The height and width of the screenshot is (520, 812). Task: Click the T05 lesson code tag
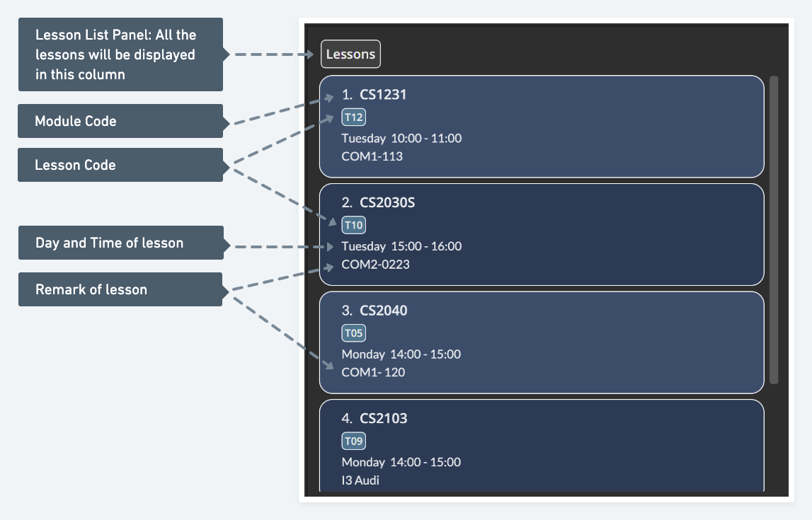(353, 333)
